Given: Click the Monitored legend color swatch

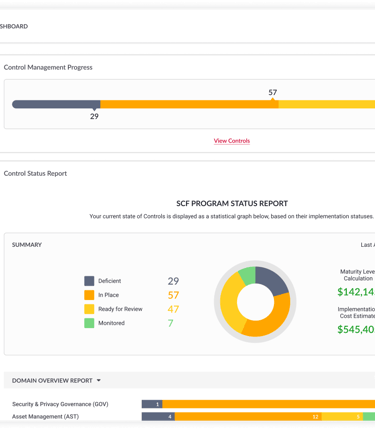Looking at the screenshot, I should [89, 323].
